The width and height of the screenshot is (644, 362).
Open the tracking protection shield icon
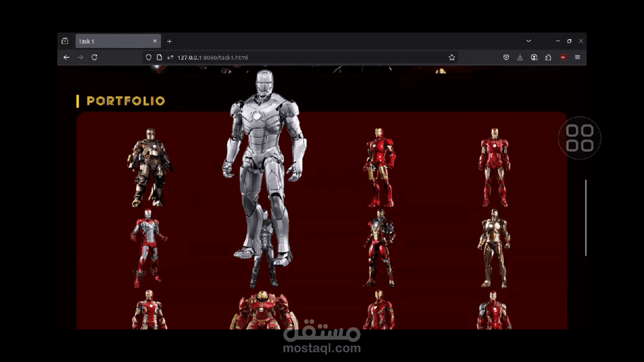click(149, 58)
